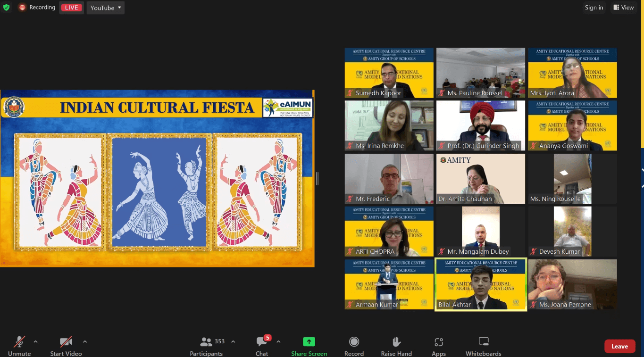Click the shared Indian Cultural Fiesta slide
This screenshot has width=644, height=357.
point(157,178)
